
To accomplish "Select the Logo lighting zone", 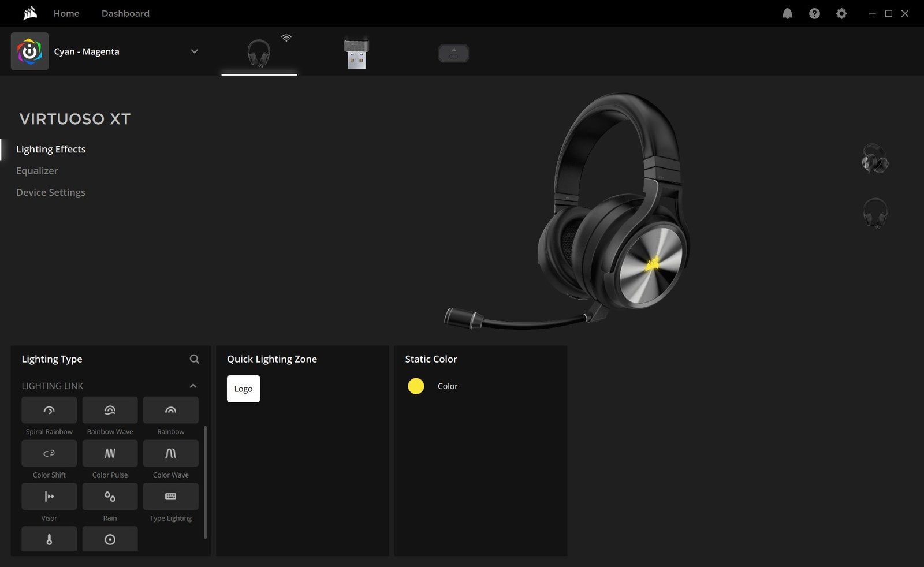I will [243, 389].
